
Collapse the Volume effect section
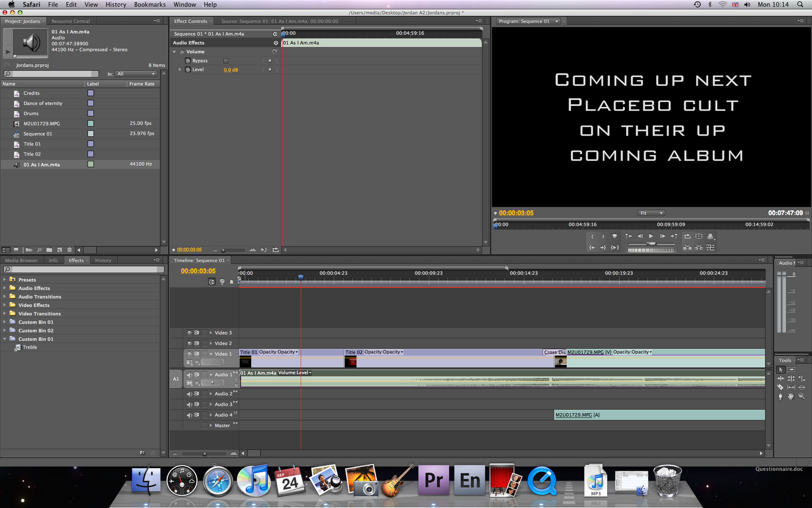pos(175,52)
